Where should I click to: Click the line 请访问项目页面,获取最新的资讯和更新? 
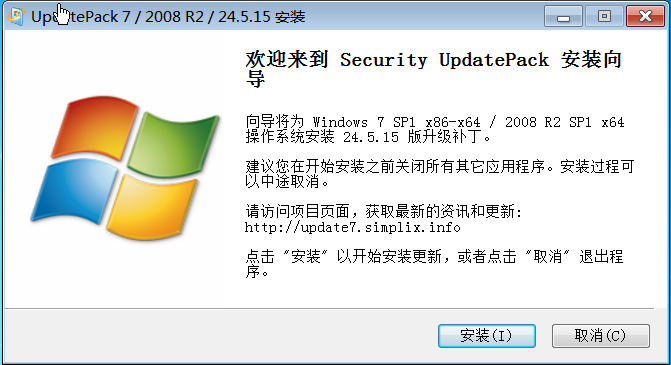(x=383, y=211)
